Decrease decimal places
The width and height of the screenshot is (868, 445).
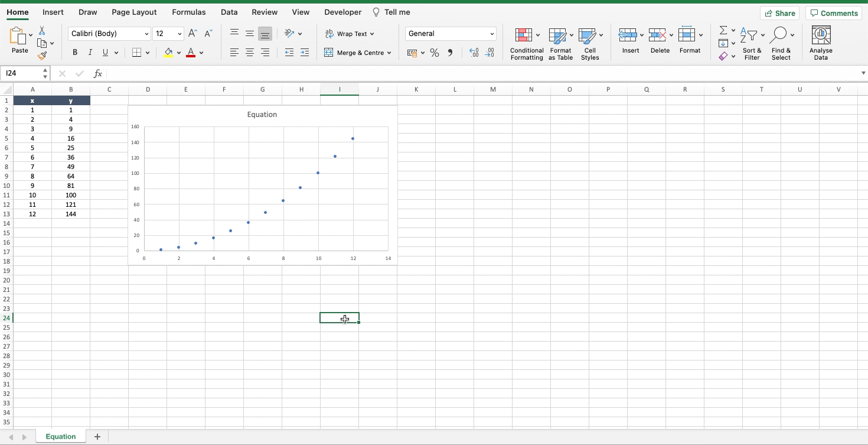click(x=490, y=53)
